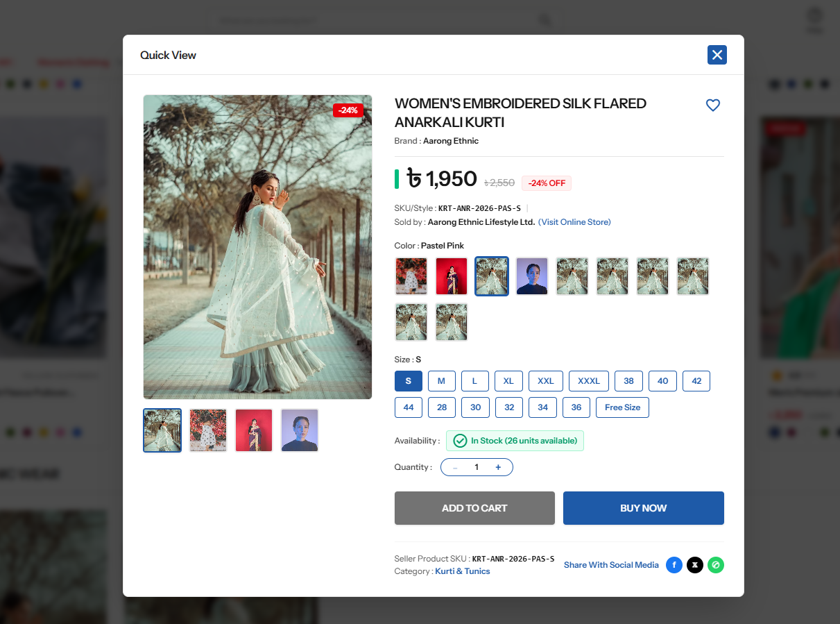
Task: Close the Quick View dialog
Action: 717,55
